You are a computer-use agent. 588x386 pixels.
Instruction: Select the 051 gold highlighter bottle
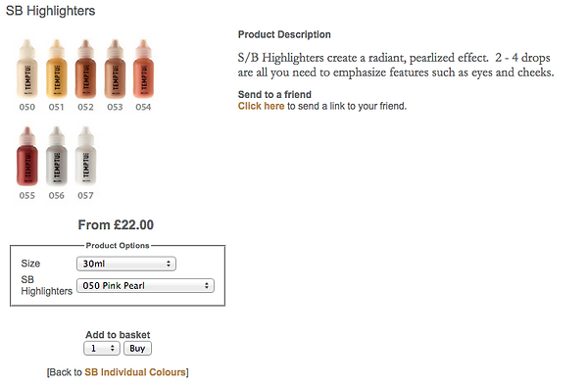coord(56,70)
